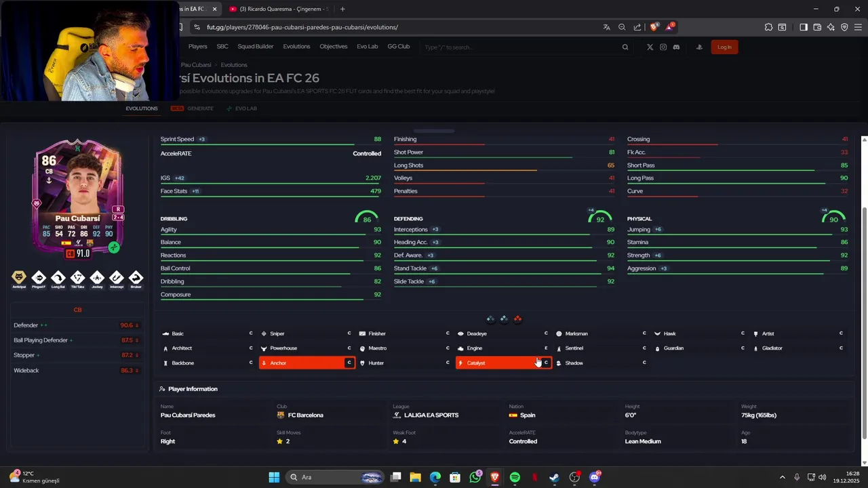Select the Intercept playstyle icon

tap(117, 277)
